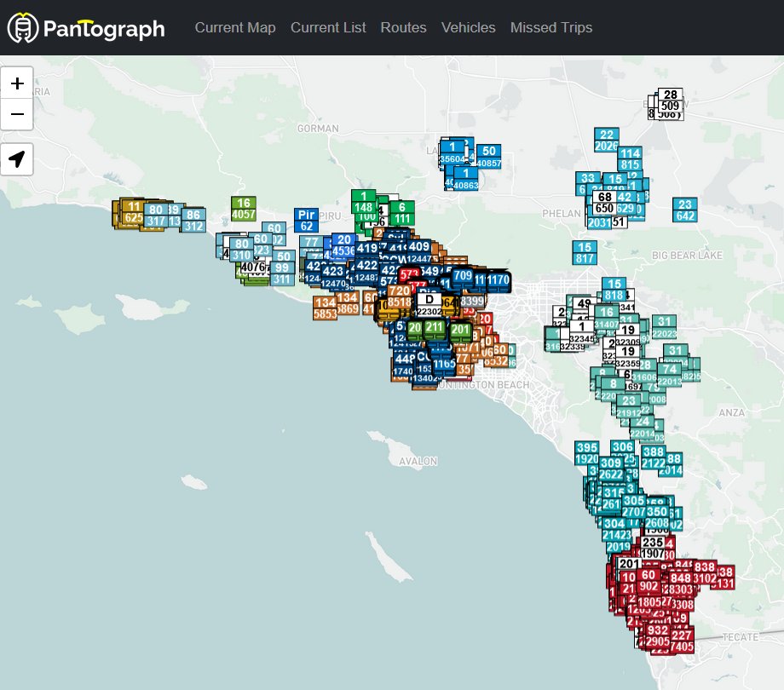Select orange vehicle marker 720 8518
This screenshot has width=784, height=690.
click(x=399, y=296)
